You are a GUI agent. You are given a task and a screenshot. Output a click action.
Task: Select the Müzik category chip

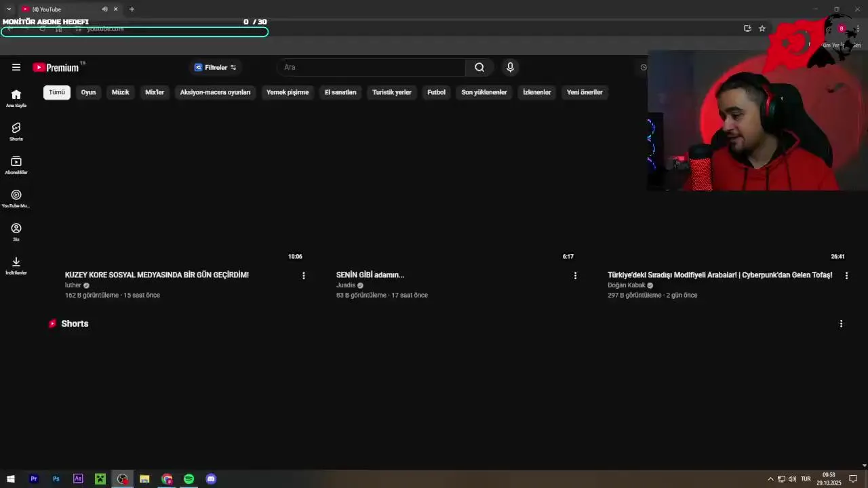tap(121, 92)
